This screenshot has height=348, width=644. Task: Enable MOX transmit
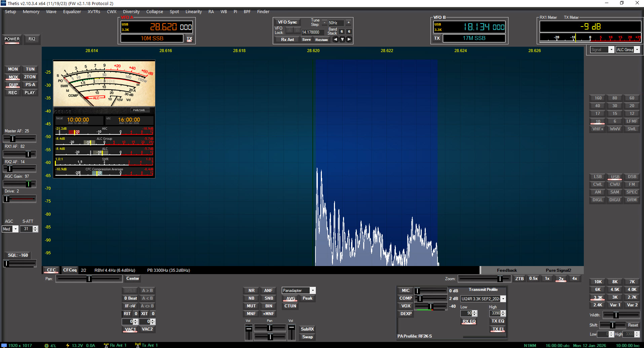(x=12, y=77)
